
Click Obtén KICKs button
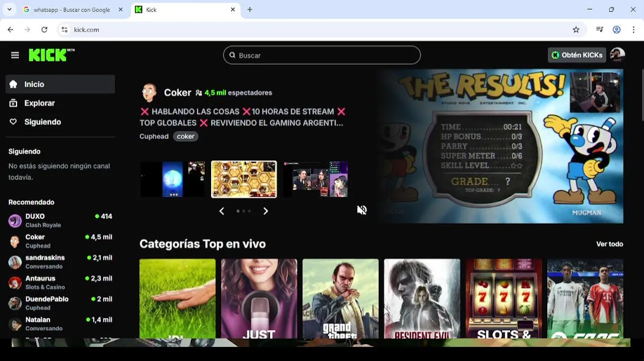[x=577, y=55]
